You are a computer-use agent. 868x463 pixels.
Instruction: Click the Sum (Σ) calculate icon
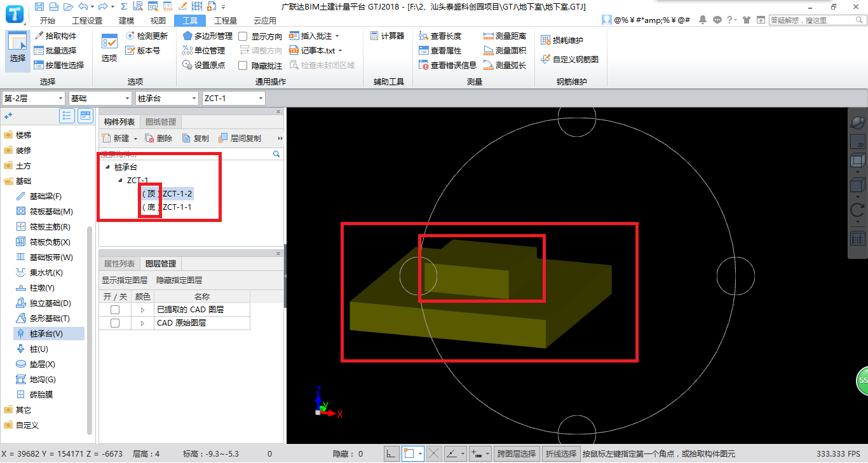[123, 6]
